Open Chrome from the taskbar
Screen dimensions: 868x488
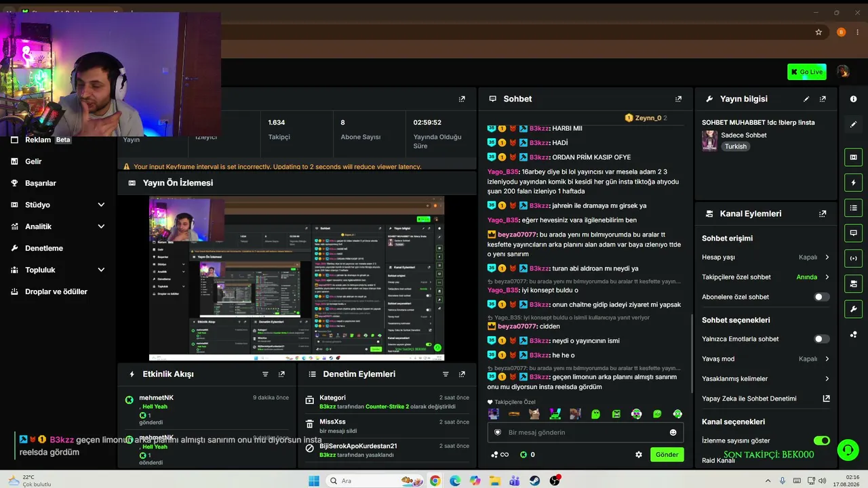(x=435, y=481)
